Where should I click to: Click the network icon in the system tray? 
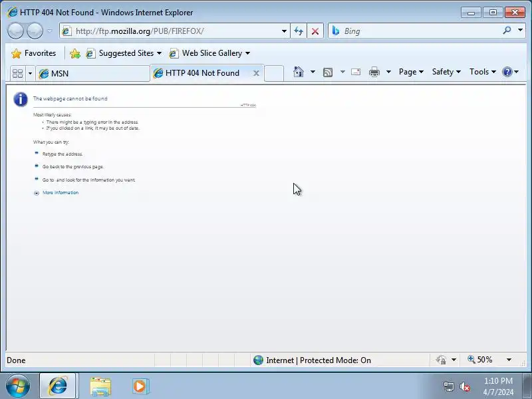(x=449, y=386)
